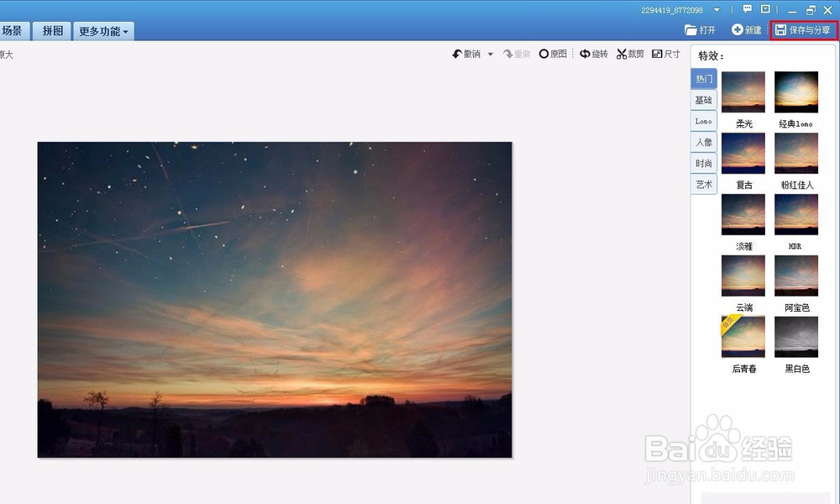
Task: Switch to the 拼图 tab
Action: pos(52,31)
